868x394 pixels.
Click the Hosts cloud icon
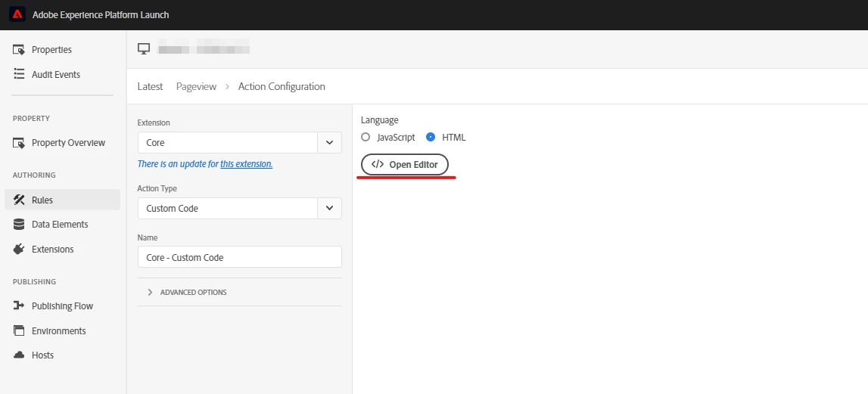(20, 355)
